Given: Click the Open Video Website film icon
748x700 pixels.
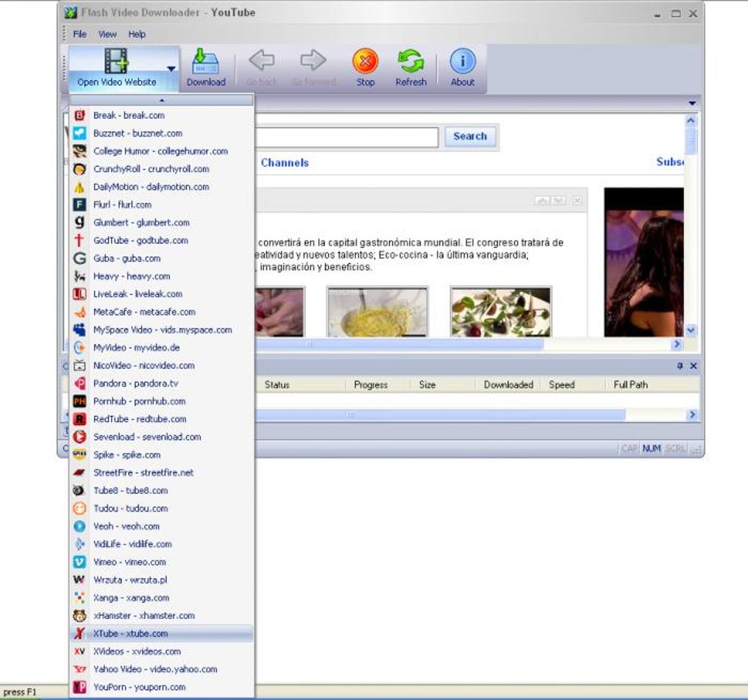Looking at the screenshot, I should point(117,61).
